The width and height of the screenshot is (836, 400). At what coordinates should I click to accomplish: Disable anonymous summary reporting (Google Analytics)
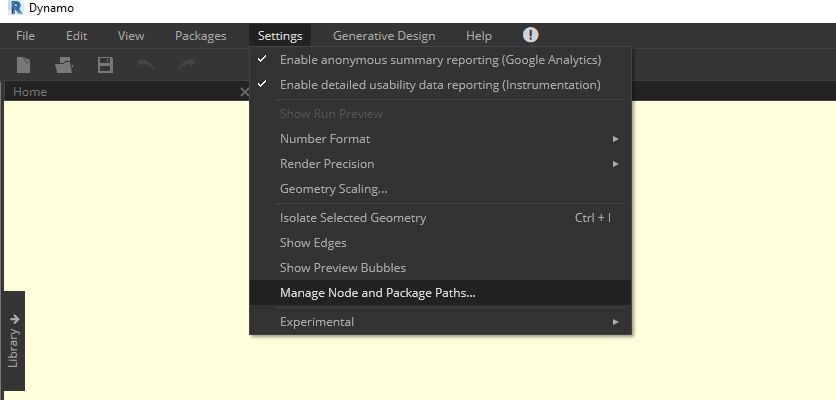pyautogui.click(x=440, y=60)
